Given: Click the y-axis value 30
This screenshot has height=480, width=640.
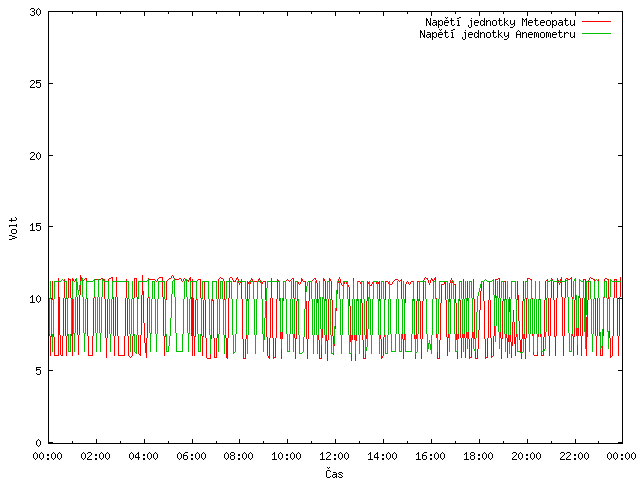Looking at the screenshot, I should point(36,12).
